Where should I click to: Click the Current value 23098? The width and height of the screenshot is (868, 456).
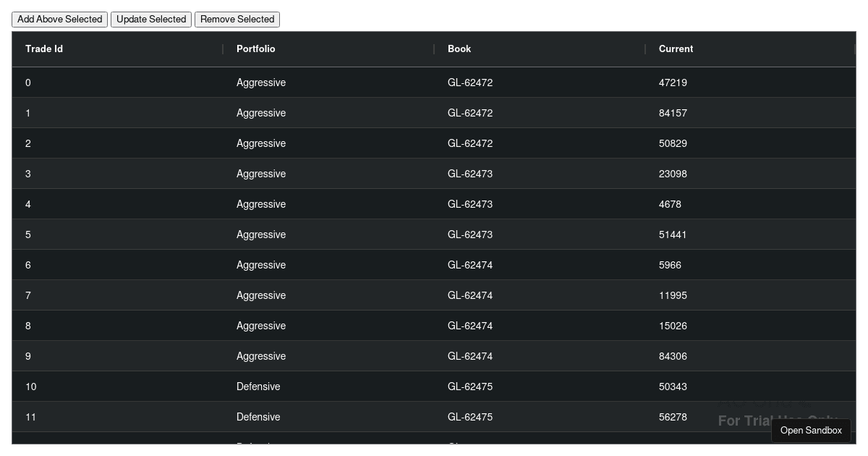pyautogui.click(x=673, y=174)
